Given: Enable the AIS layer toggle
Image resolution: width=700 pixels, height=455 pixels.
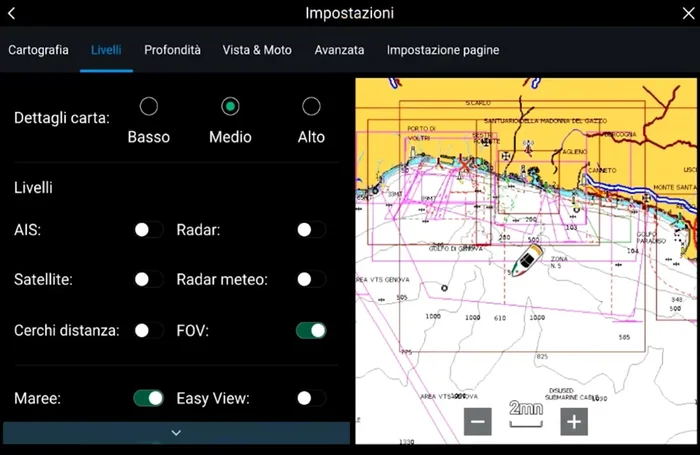Looking at the screenshot, I should pyautogui.click(x=149, y=230).
